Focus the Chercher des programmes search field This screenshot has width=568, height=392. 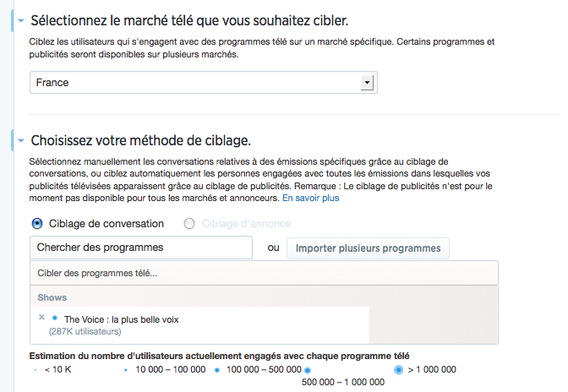point(141,248)
